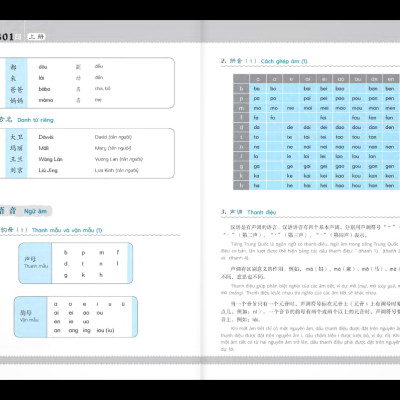Click the "Ngữ âm" section heading

point(35,211)
